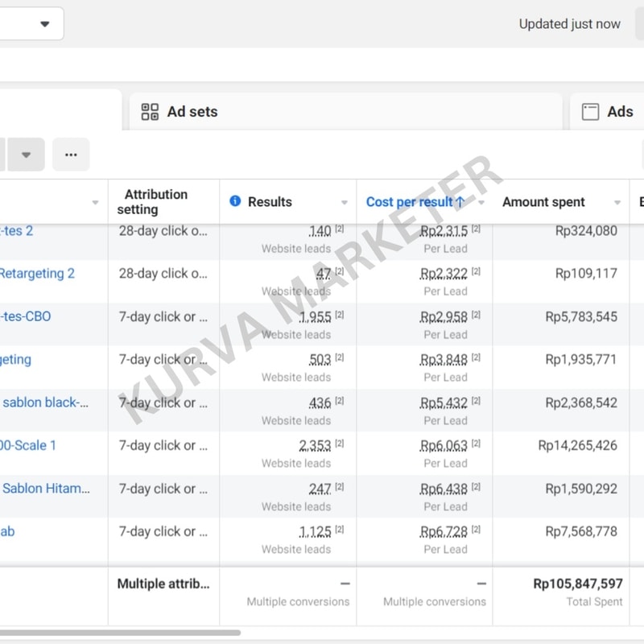The height and width of the screenshot is (644, 644).
Task: Click the sort arrow next to Cost per result
Action: pos(460,202)
